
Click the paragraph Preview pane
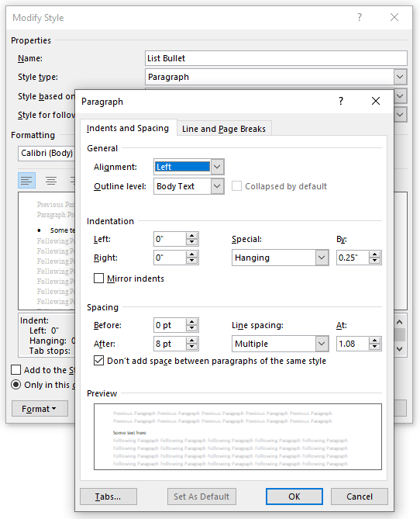[x=238, y=437]
